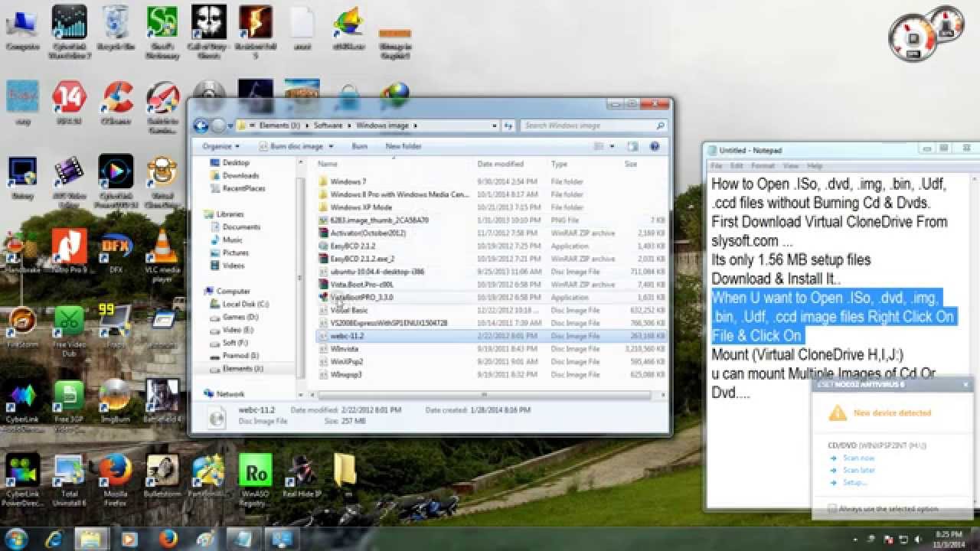The image size is (980, 551).
Task: Open Battlefield 4 desktop shortcut
Action: (163, 400)
